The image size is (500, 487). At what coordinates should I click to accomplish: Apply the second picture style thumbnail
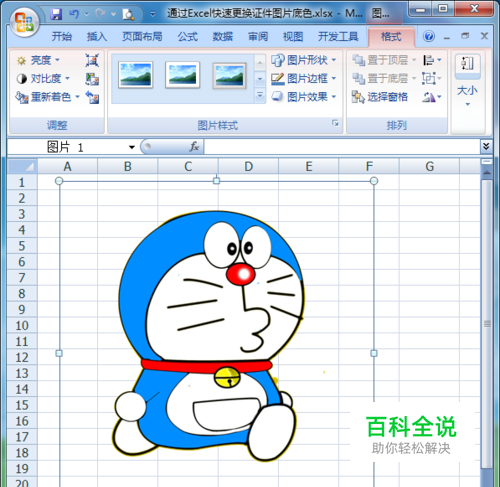tap(183, 75)
